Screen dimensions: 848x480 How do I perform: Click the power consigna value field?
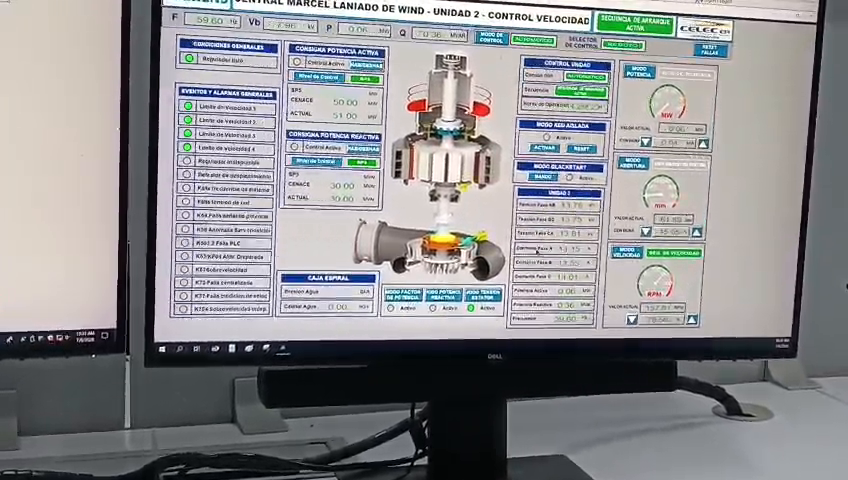673,143
